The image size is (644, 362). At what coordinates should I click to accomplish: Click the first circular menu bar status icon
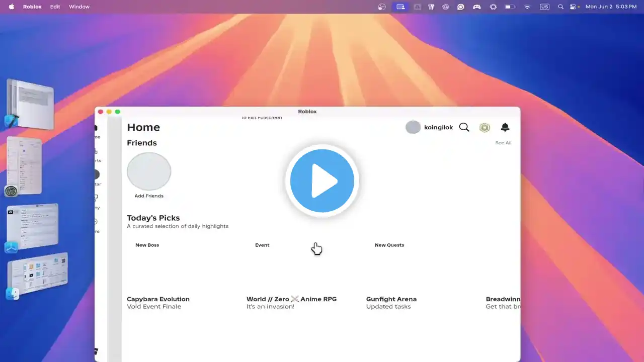(382, 7)
